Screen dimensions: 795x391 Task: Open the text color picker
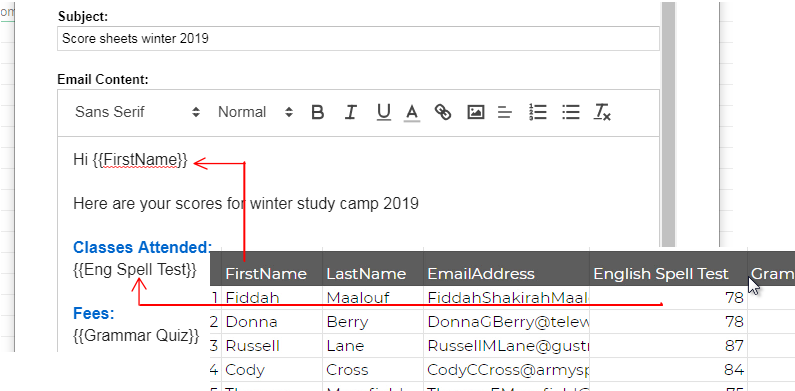click(x=412, y=112)
